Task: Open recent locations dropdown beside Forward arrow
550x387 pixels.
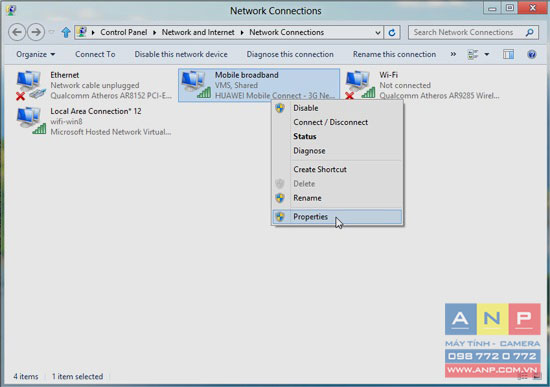Action: click(51, 32)
